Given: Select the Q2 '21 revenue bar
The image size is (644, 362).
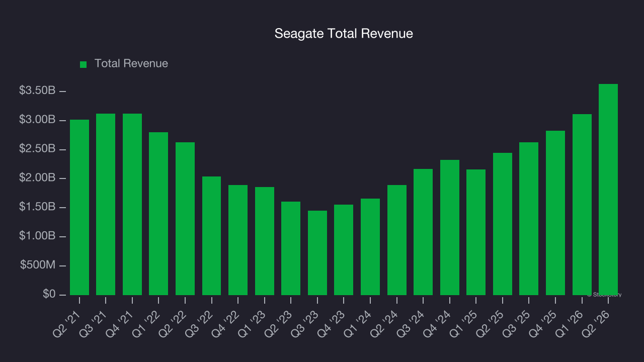Looking at the screenshot, I should (79, 207).
